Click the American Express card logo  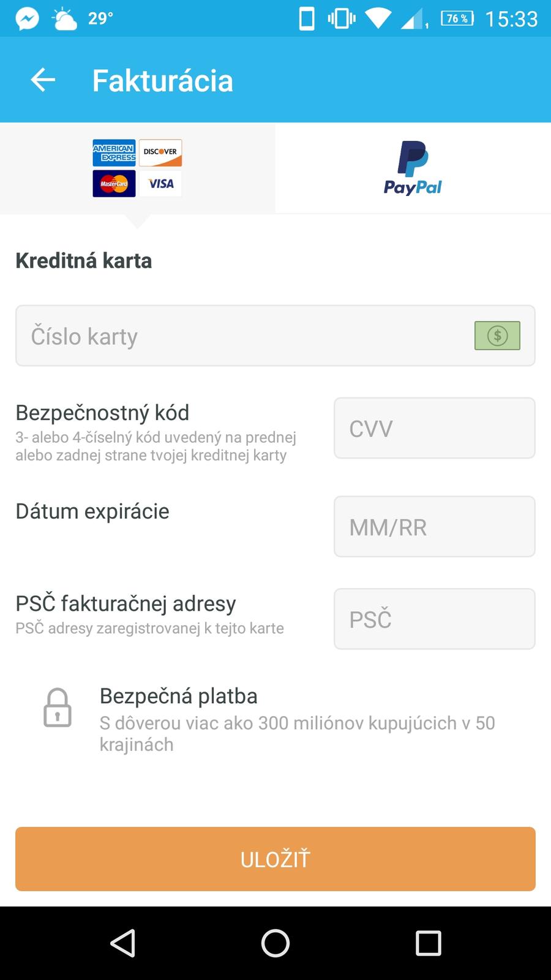pyautogui.click(x=114, y=153)
